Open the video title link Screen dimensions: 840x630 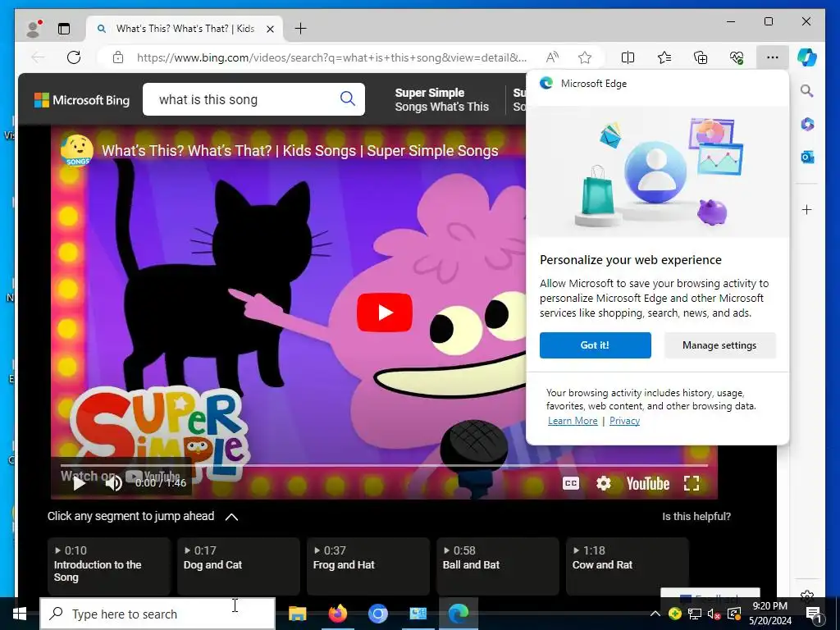click(300, 151)
